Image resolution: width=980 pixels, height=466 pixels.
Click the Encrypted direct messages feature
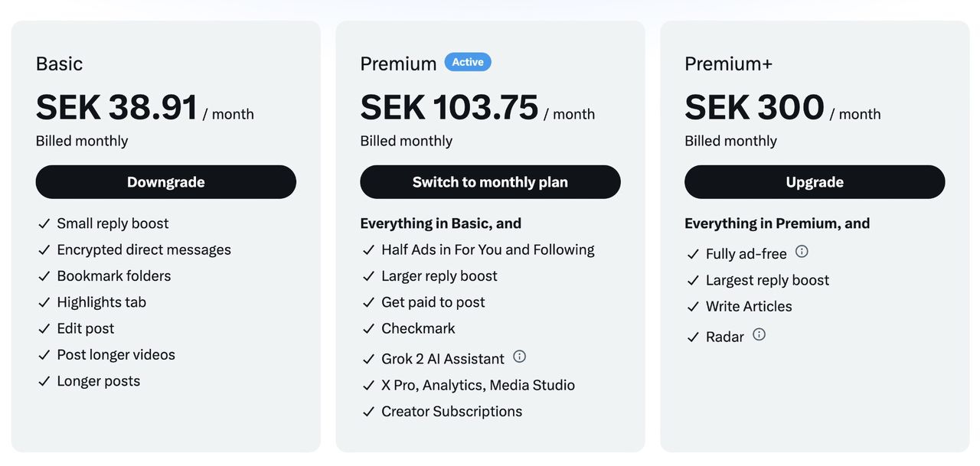coord(144,249)
